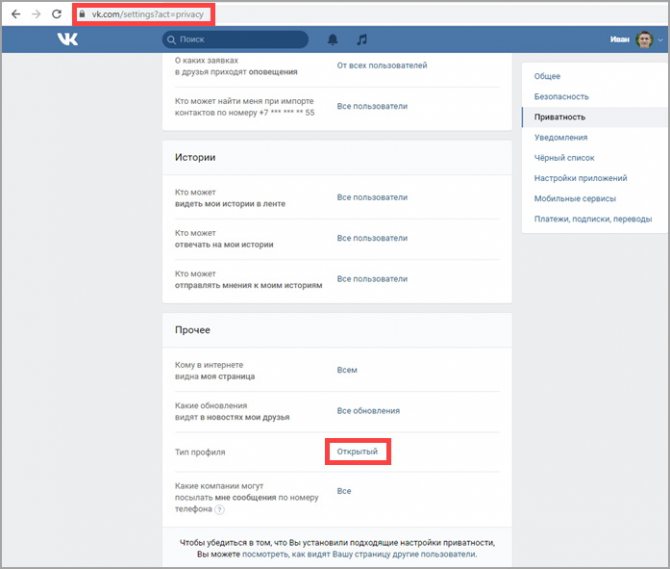Click the browser forward arrow
670x569 pixels.
click(x=36, y=14)
